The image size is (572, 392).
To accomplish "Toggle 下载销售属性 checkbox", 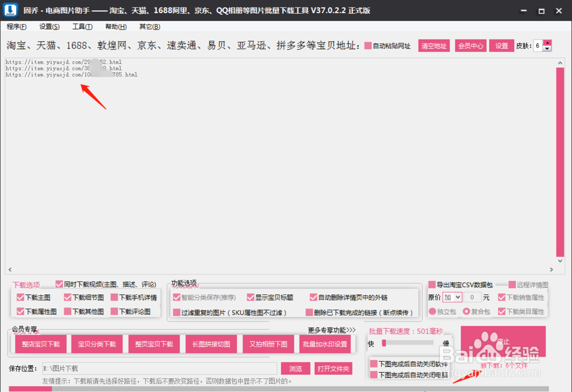I will click(x=502, y=297).
